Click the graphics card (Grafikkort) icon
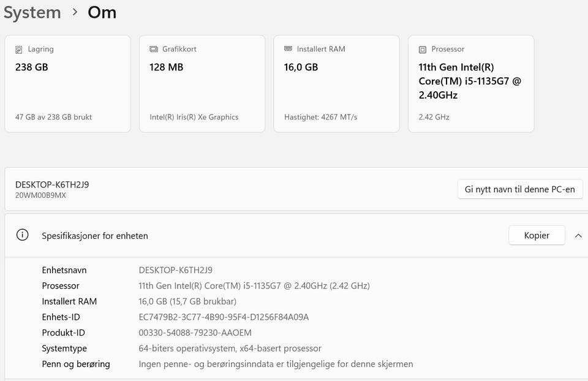 point(154,49)
